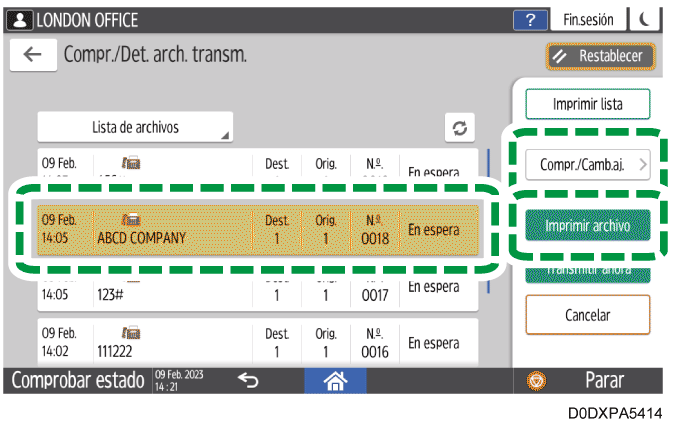Open the help question mark icon
Screen dimensions: 675x423
pyautogui.click(x=530, y=20)
